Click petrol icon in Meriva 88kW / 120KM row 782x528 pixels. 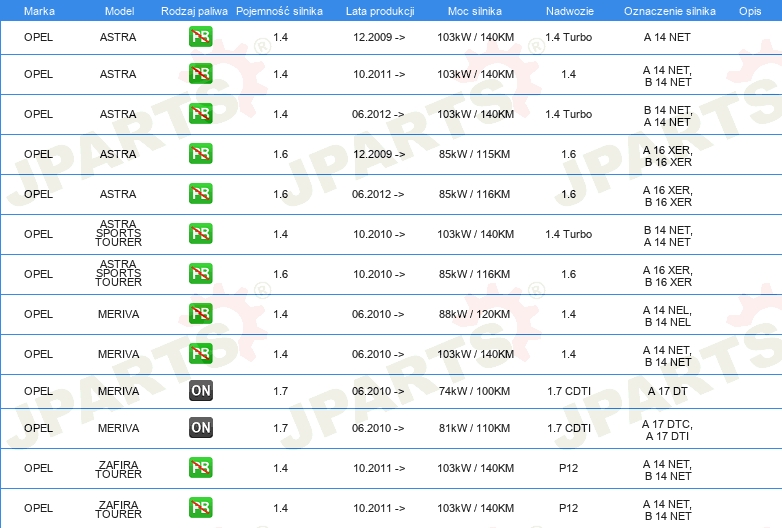point(200,314)
